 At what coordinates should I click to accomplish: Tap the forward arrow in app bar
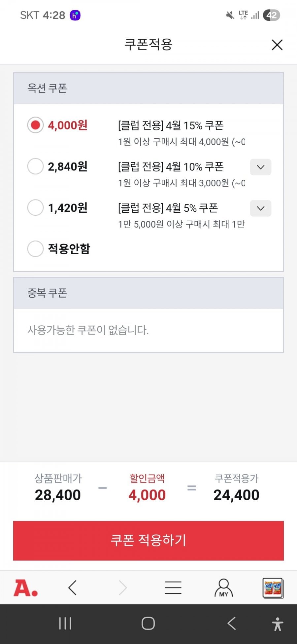click(x=123, y=588)
